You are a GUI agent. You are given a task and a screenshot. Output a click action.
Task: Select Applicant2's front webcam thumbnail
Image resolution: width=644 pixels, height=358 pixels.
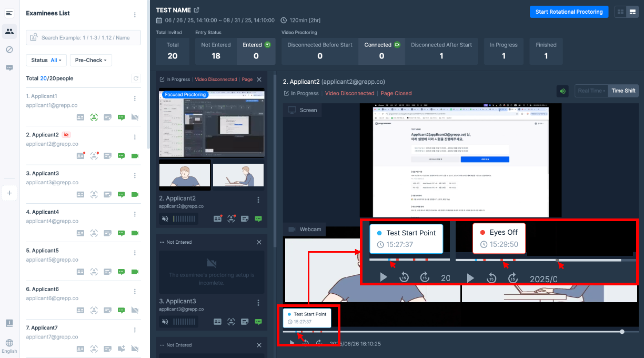pos(185,175)
